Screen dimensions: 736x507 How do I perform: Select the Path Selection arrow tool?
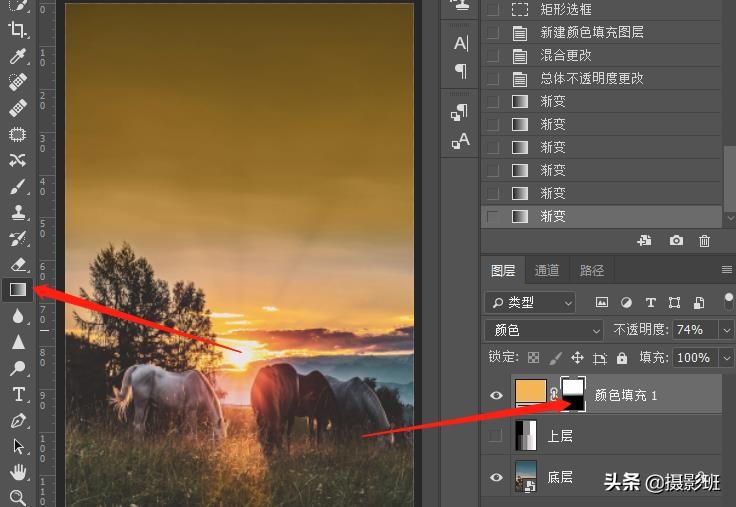click(x=18, y=446)
